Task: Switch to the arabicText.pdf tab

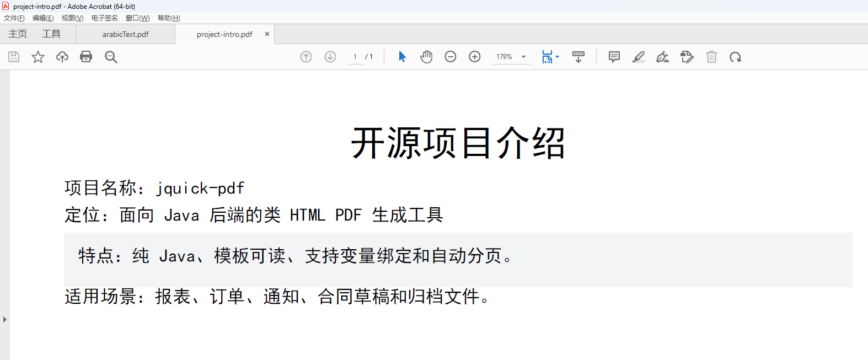Action: click(x=126, y=34)
